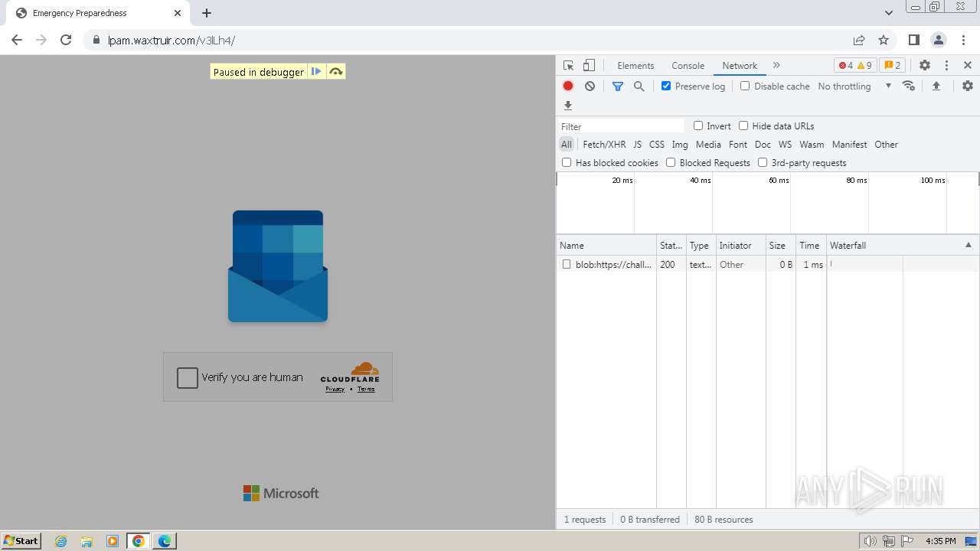Clear the network log
980x551 pixels.
(x=590, y=86)
